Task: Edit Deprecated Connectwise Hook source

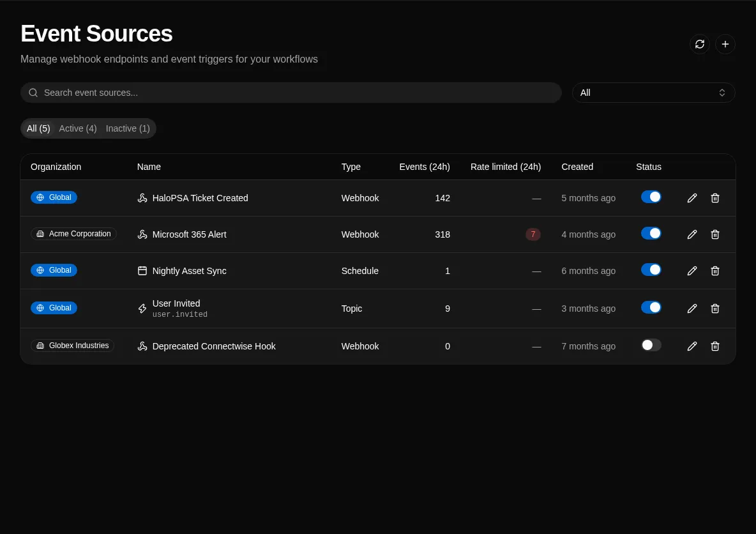Action: pos(692,346)
